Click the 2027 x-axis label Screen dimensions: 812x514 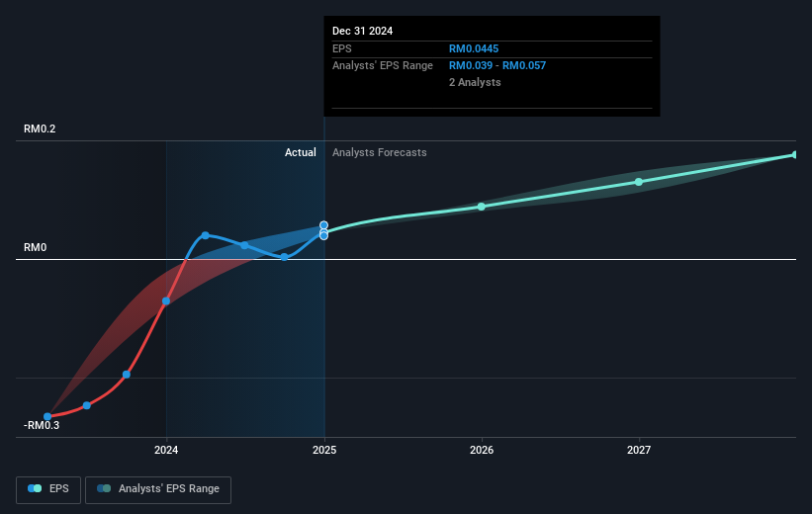click(639, 450)
